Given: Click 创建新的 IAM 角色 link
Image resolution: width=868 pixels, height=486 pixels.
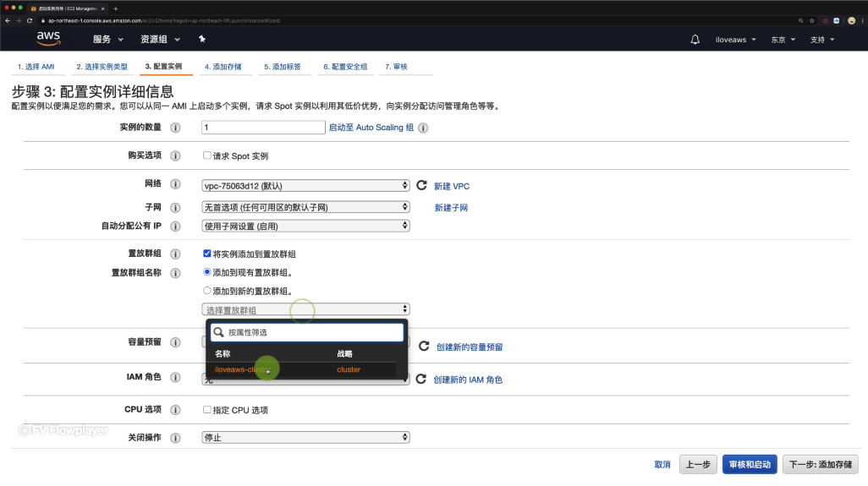Looking at the screenshot, I should pos(468,380).
